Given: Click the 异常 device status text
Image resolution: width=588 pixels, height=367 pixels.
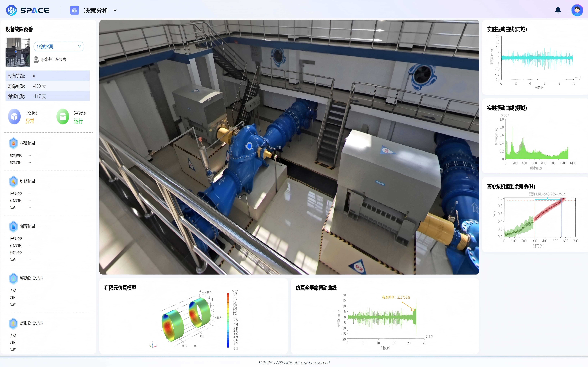Looking at the screenshot, I should coord(30,121).
